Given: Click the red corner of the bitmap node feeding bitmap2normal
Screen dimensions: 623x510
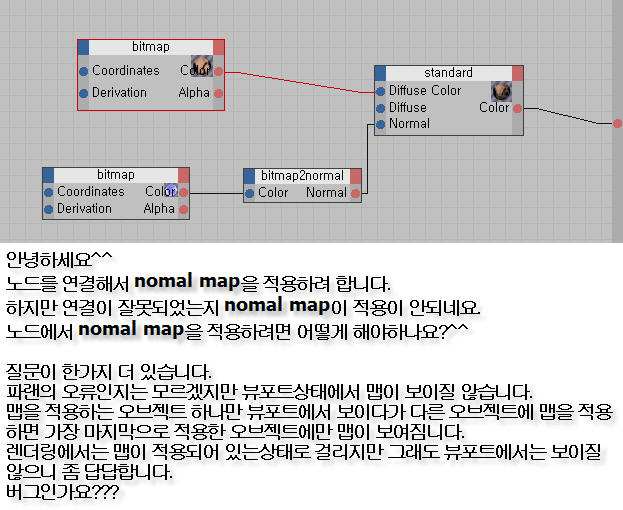Looking at the screenshot, I should pos(184,175).
